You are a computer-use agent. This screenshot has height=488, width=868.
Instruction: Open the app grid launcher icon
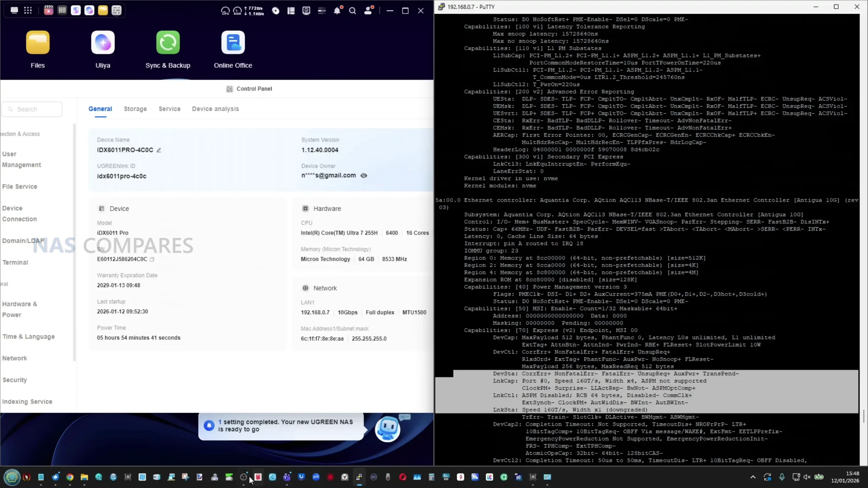click(x=28, y=11)
